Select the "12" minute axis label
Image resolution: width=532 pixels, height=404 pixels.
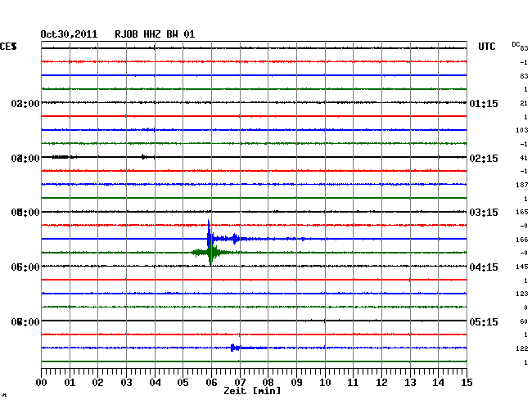point(381,383)
